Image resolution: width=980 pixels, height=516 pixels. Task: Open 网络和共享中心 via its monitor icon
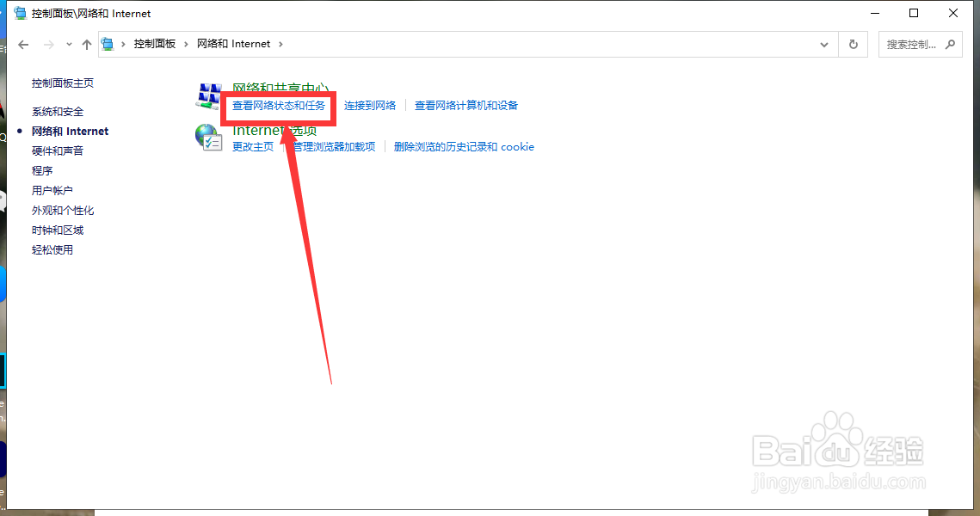tap(208, 95)
